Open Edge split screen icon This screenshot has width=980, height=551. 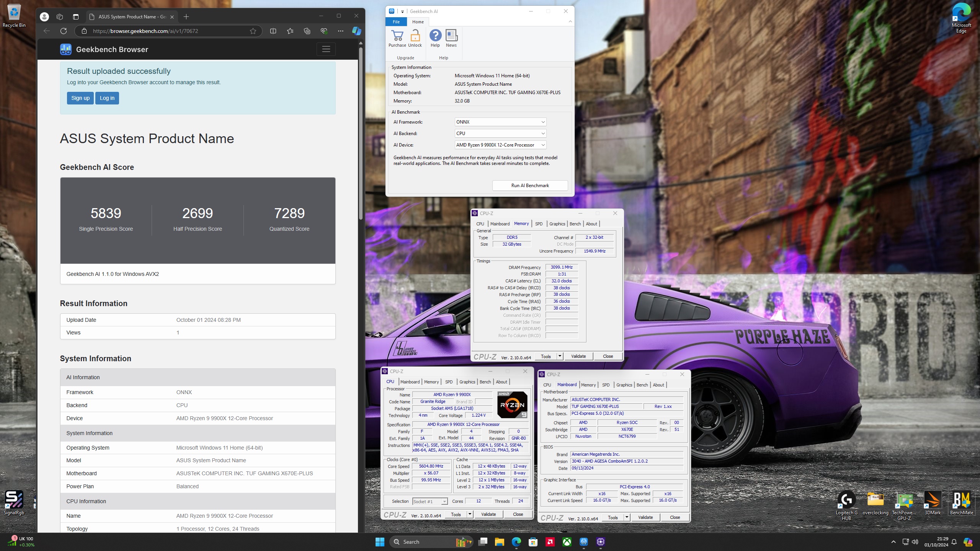tap(273, 31)
